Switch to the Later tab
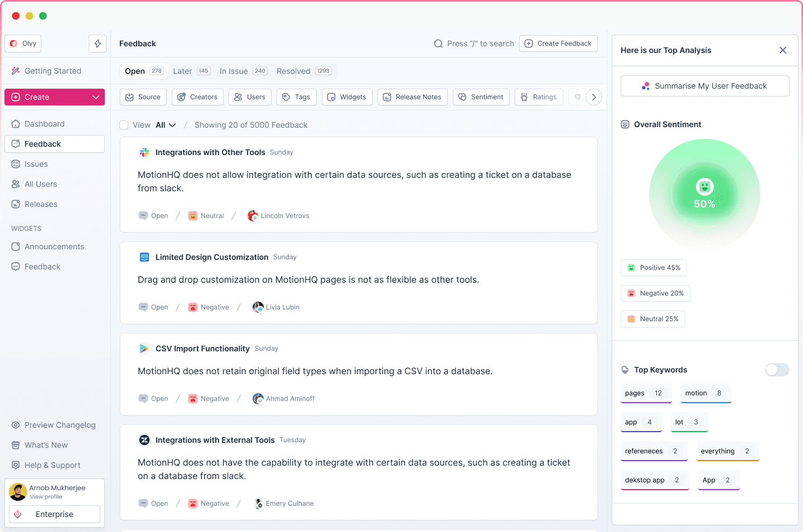Screen dimensions: 803x532 point(191,71)
